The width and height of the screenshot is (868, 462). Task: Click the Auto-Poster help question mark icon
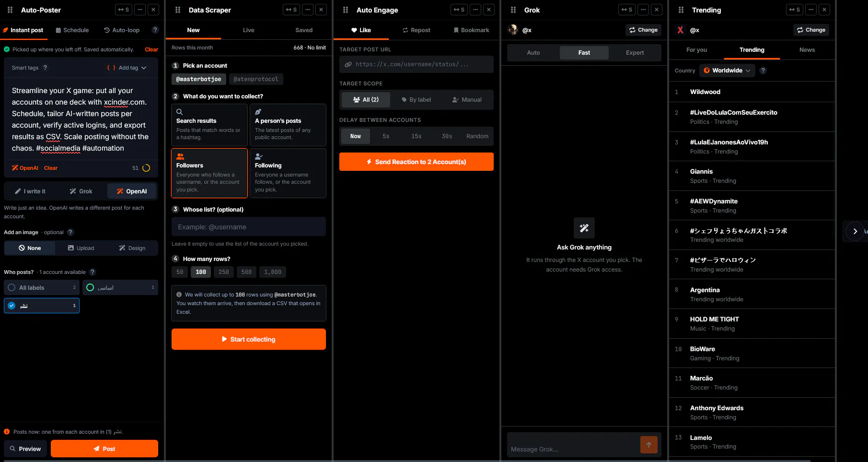point(155,30)
